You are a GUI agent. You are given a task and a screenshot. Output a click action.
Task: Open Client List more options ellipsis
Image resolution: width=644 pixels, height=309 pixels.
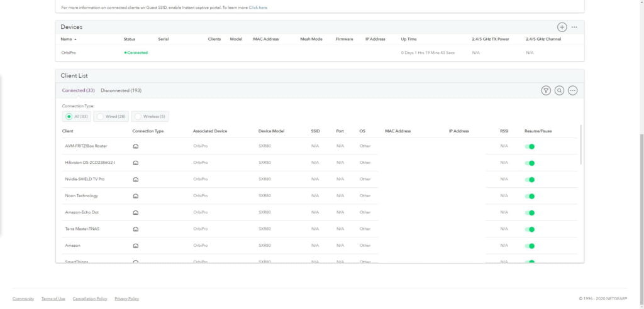pyautogui.click(x=572, y=90)
